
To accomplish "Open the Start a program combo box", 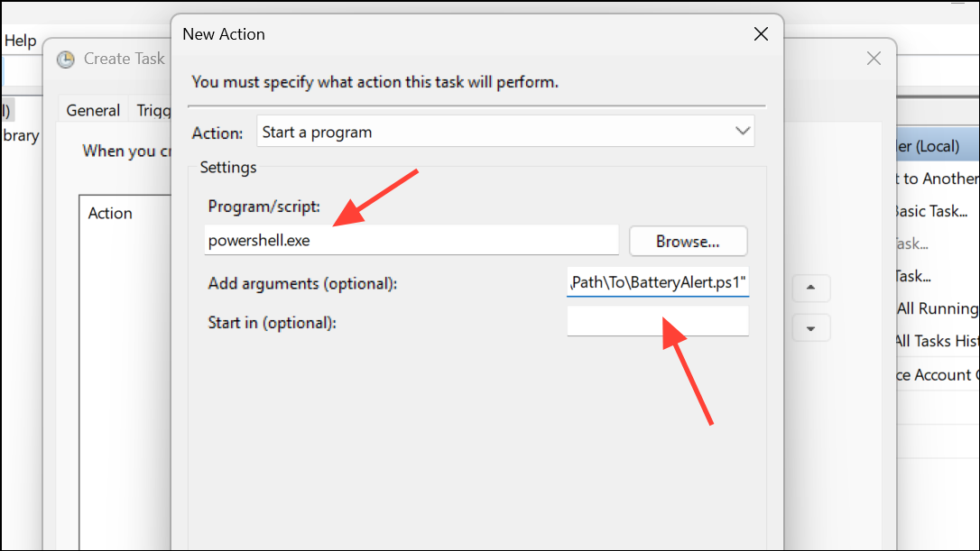I will pyautogui.click(x=505, y=131).
